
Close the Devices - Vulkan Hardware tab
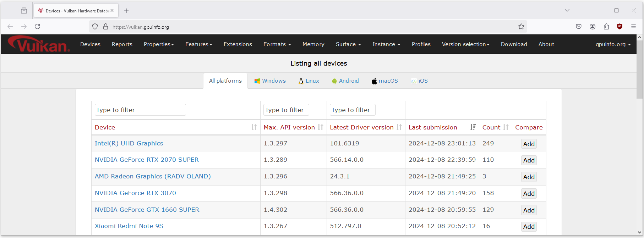pyautogui.click(x=112, y=11)
